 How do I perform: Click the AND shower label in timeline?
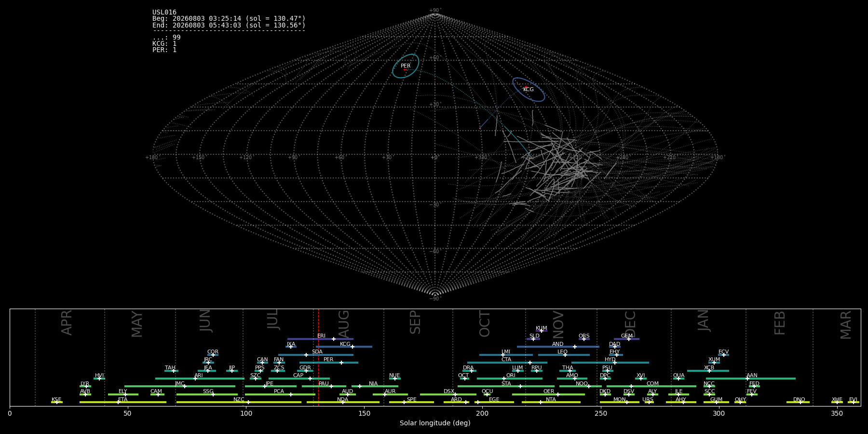[557, 344]
